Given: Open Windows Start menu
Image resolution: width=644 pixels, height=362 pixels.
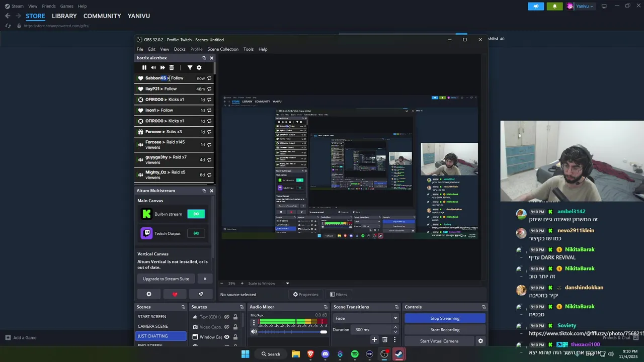Looking at the screenshot, I should [x=245, y=354].
